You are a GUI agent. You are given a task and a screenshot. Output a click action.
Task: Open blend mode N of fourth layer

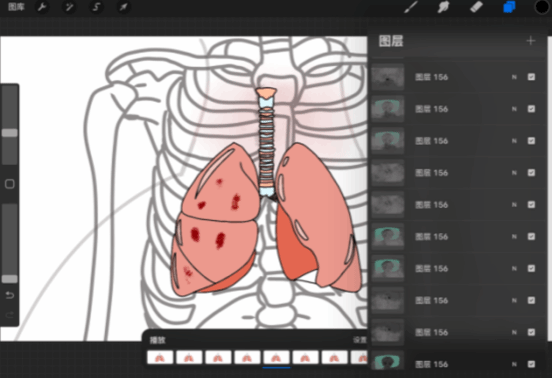pyautogui.click(x=514, y=173)
